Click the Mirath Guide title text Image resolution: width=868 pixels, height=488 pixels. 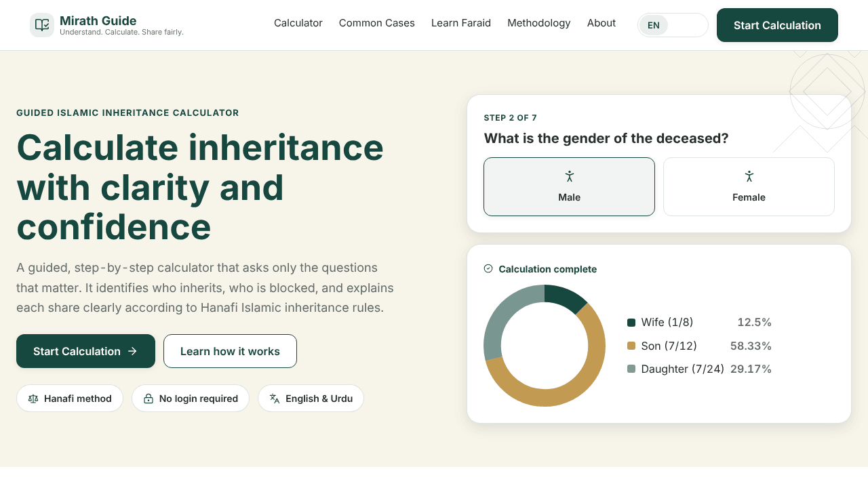click(x=98, y=21)
